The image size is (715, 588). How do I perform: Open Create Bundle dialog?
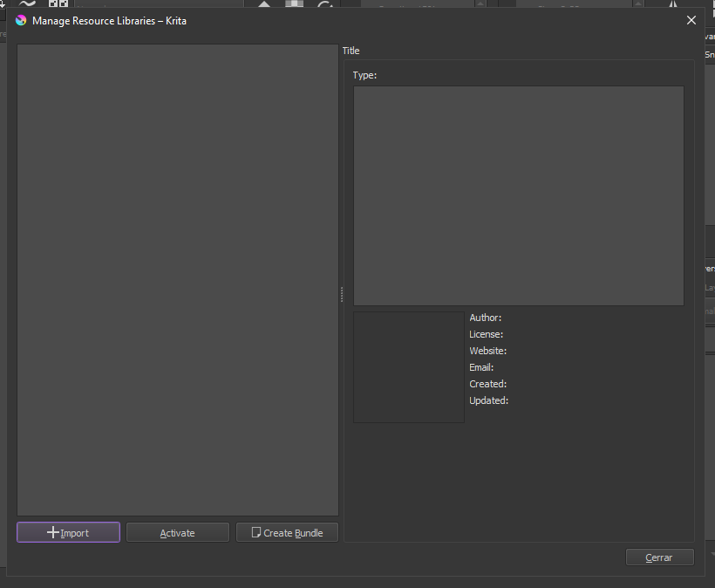[x=287, y=532]
